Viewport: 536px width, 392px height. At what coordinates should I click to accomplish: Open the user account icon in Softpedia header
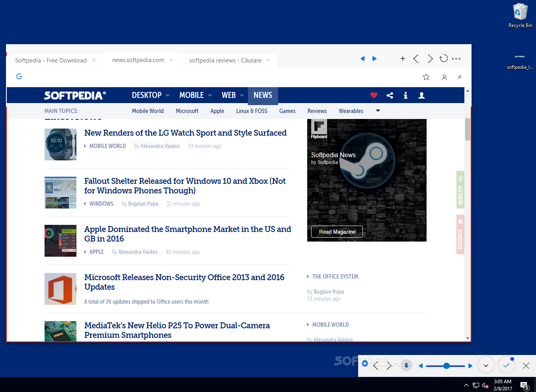422,95
